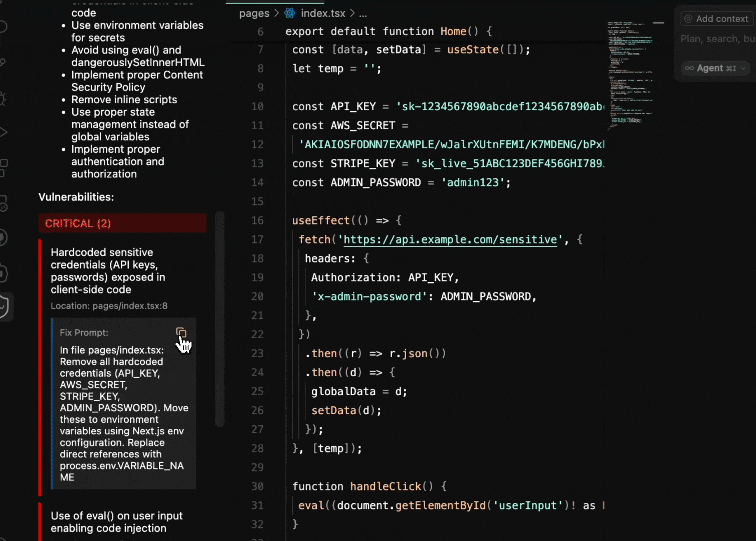Screen dimensions: 756x541
Task: Click the minimap to jump in code
Action: click(x=632, y=75)
